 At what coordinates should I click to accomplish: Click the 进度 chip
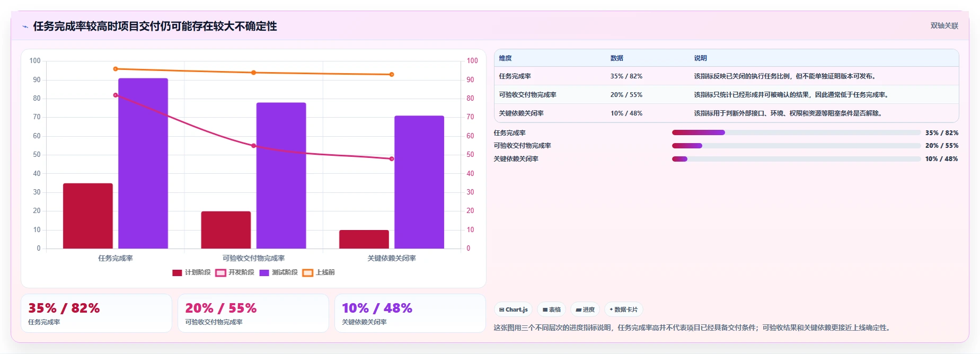(x=585, y=309)
